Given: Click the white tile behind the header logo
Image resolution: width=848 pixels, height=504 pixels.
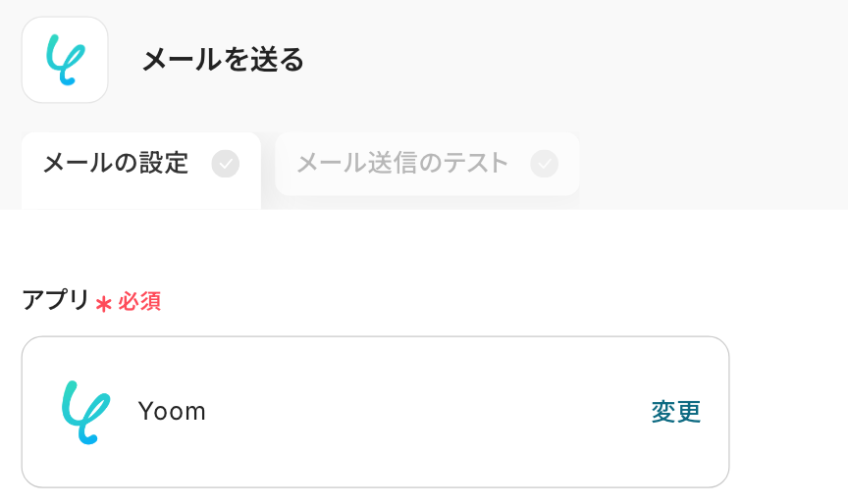Looking at the screenshot, I should [x=35, y=31].
